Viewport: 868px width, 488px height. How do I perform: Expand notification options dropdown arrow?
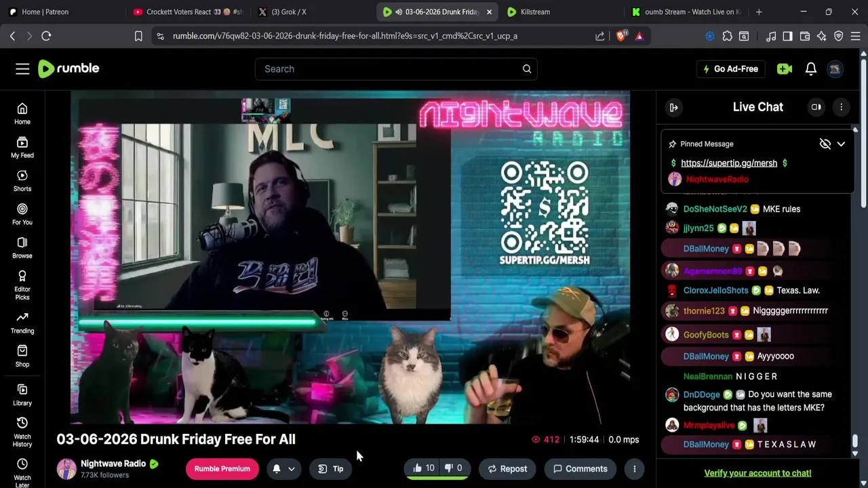pos(292,468)
